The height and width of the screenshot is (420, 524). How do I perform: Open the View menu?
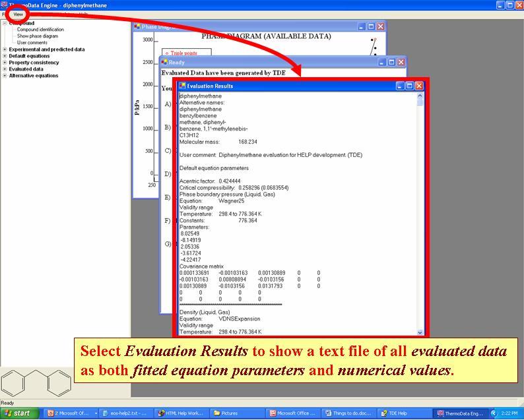coord(18,14)
